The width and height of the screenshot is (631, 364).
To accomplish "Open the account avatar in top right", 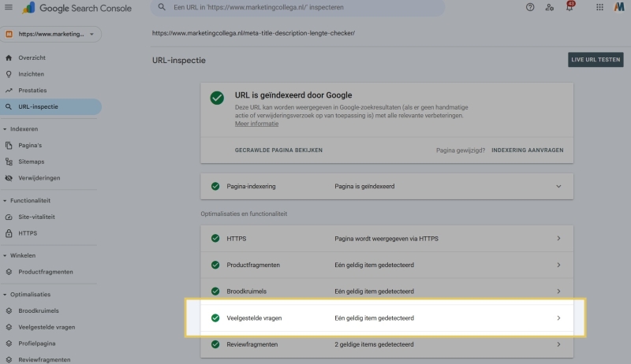I will click(x=619, y=7).
